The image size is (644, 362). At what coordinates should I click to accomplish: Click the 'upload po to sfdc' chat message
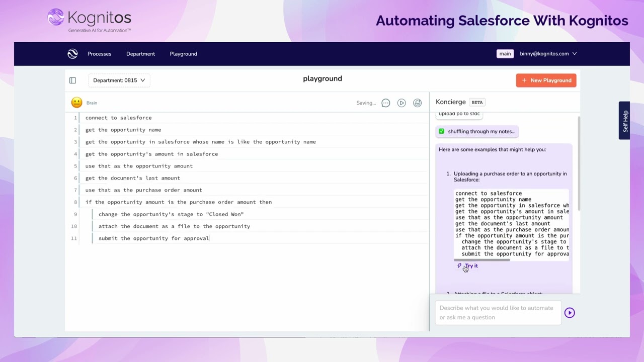click(x=459, y=114)
